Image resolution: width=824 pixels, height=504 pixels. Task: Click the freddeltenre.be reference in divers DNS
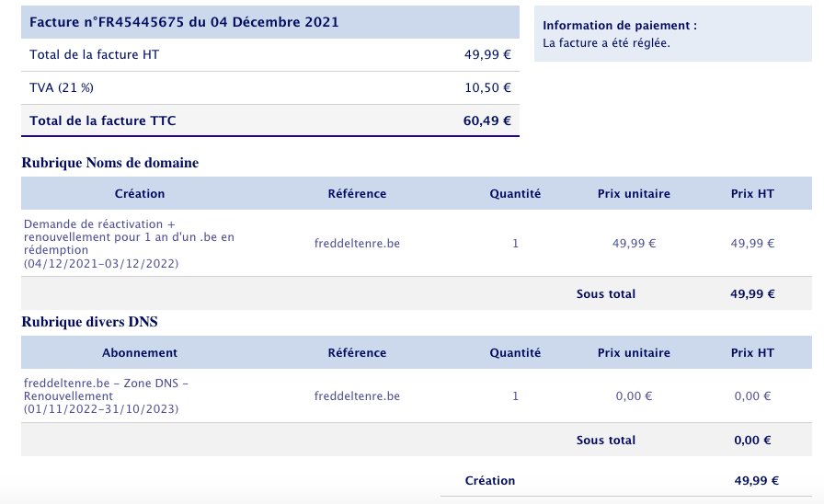click(x=357, y=396)
